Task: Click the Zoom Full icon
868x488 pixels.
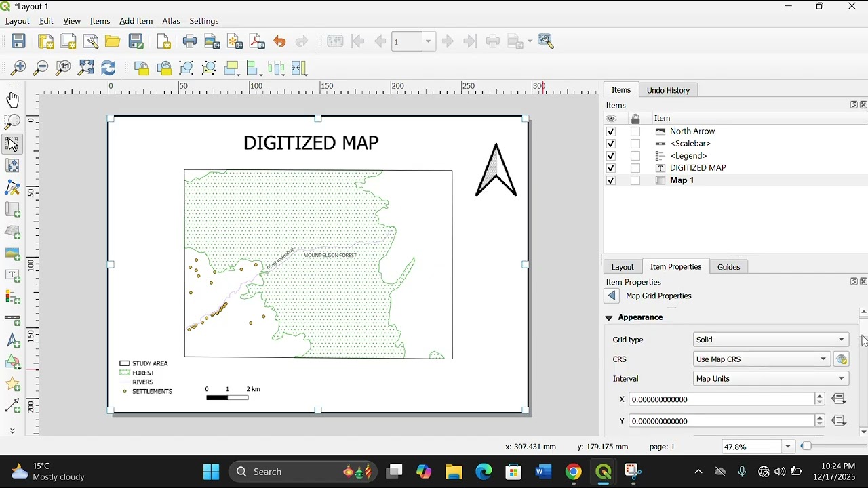Action: click(86, 68)
